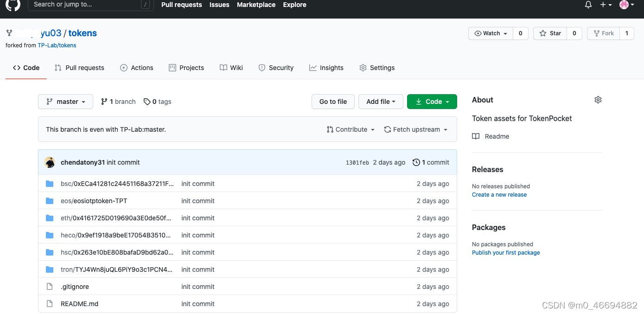Image resolution: width=644 pixels, height=314 pixels.
Task: Click the forked repository icon beside the title
Action: [9, 33]
